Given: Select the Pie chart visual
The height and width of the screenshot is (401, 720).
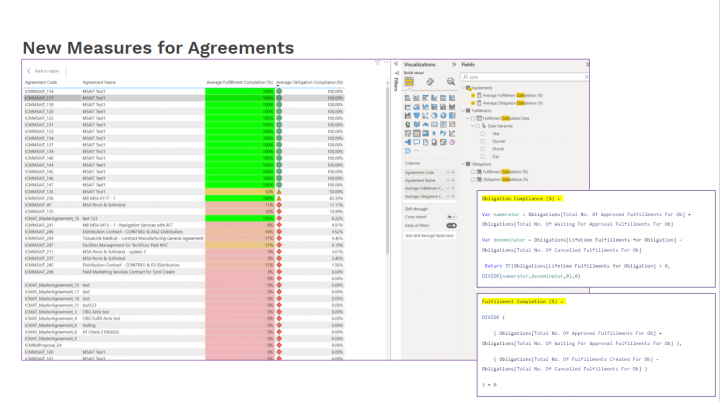Looking at the screenshot, I should point(434,115).
